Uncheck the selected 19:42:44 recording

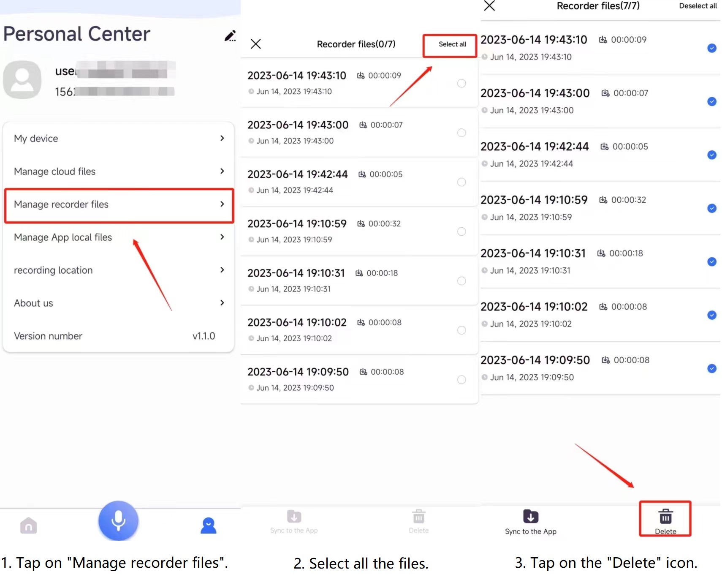pyautogui.click(x=712, y=155)
